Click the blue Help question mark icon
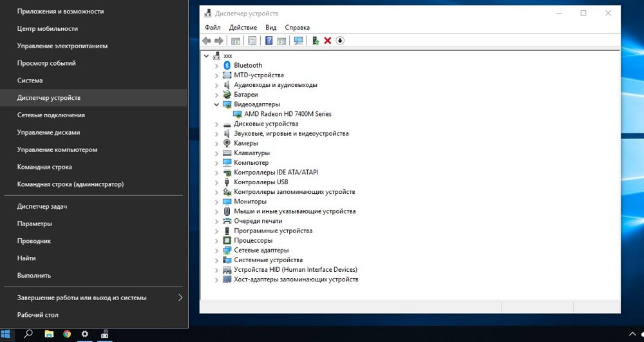Screen dimensions: 644x342 coord(269,41)
